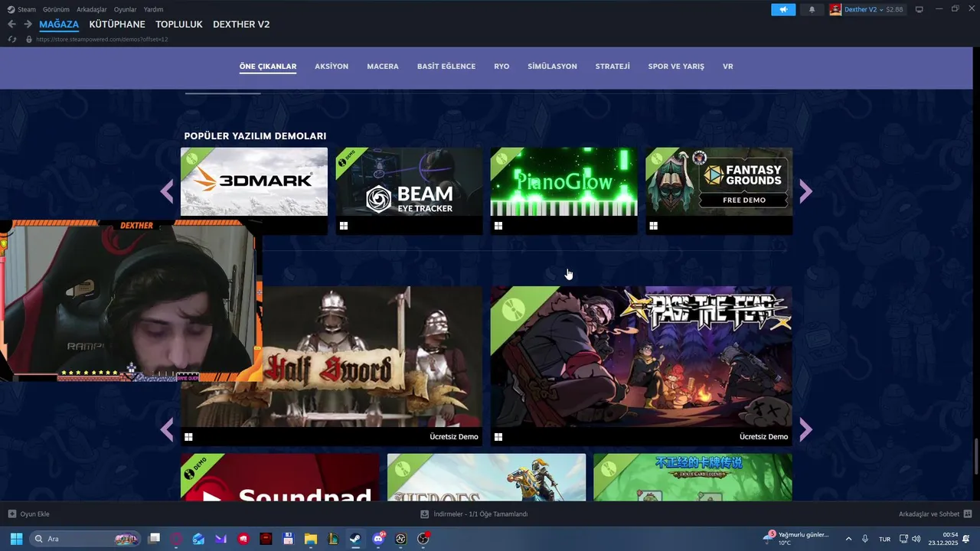
Task: Select the AKSİYON category tab
Action: click(x=332, y=67)
